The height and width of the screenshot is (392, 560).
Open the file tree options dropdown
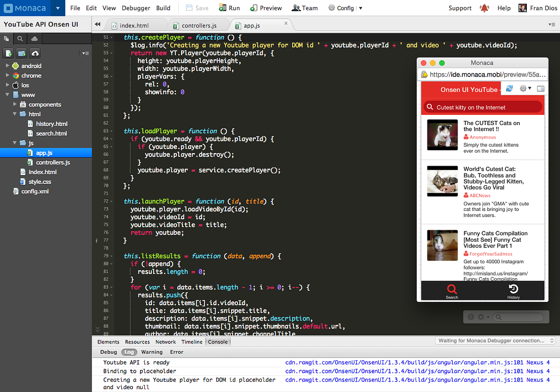[85, 54]
